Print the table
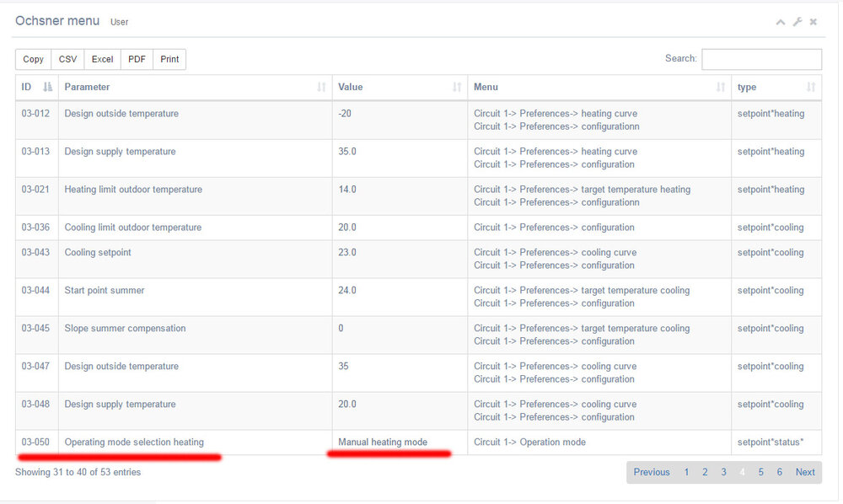The width and height of the screenshot is (843, 504). click(169, 59)
